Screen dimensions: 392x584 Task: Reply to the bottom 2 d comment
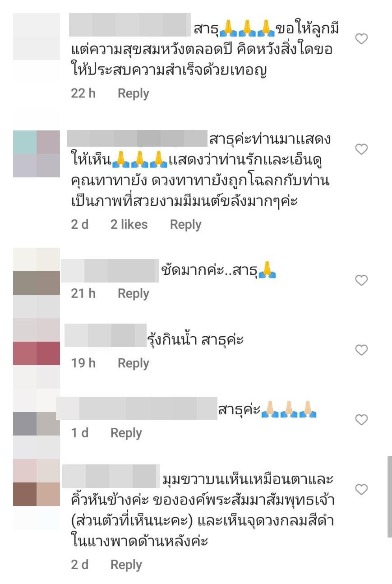point(126,565)
